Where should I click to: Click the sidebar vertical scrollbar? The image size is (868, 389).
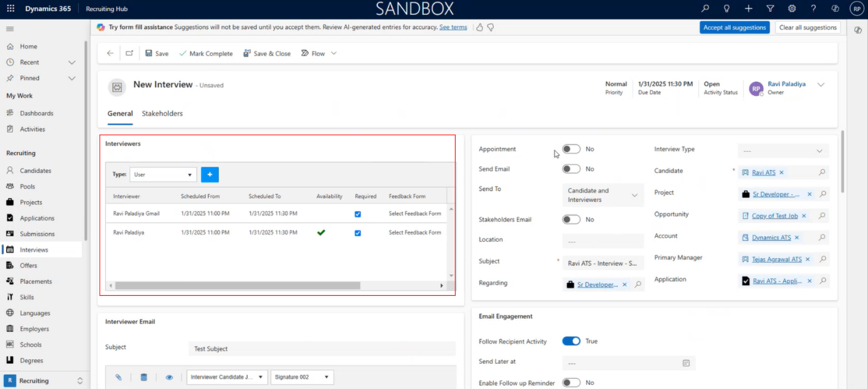86,140
